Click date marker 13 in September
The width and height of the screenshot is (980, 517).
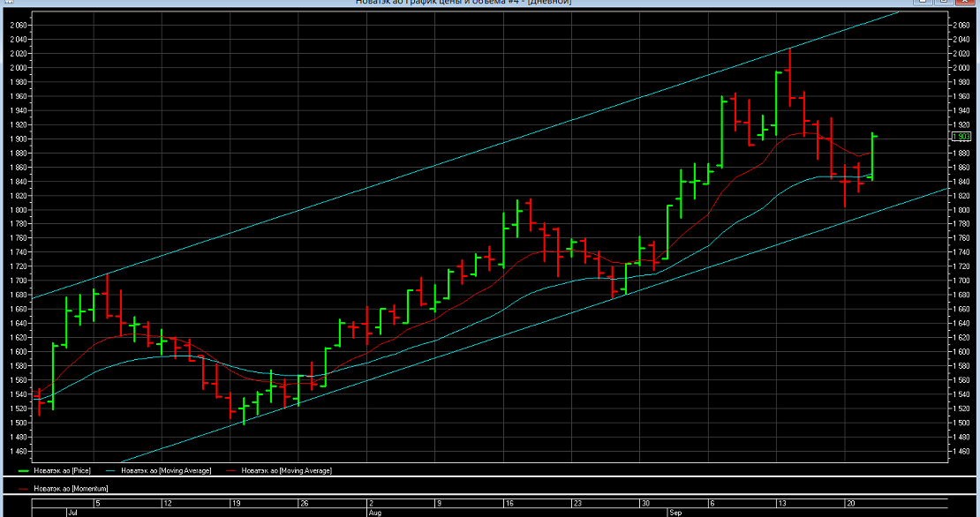point(782,503)
